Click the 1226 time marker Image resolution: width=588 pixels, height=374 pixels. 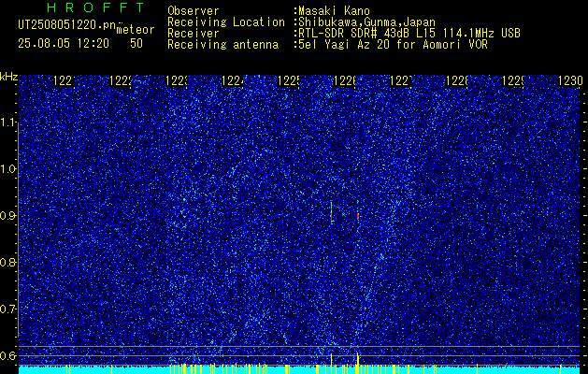coord(345,80)
